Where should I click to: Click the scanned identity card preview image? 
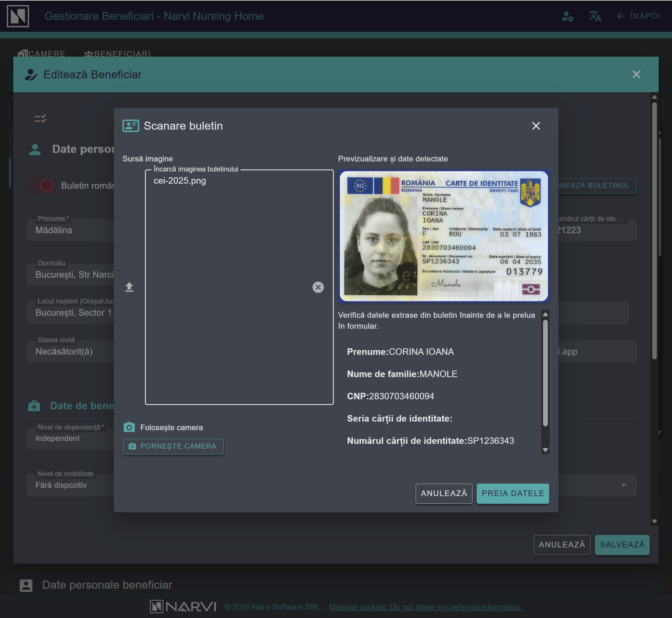[x=443, y=236]
